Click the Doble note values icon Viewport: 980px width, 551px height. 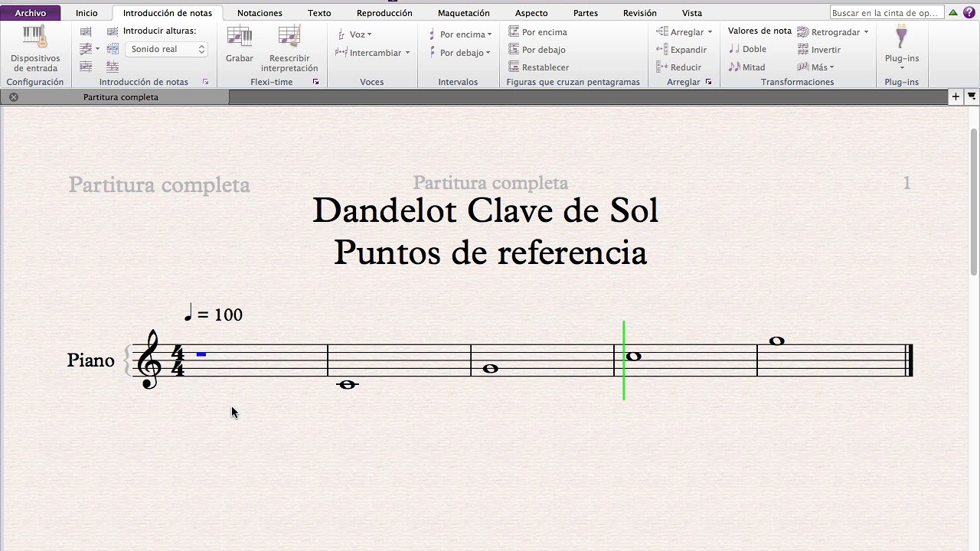pyautogui.click(x=734, y=49)
